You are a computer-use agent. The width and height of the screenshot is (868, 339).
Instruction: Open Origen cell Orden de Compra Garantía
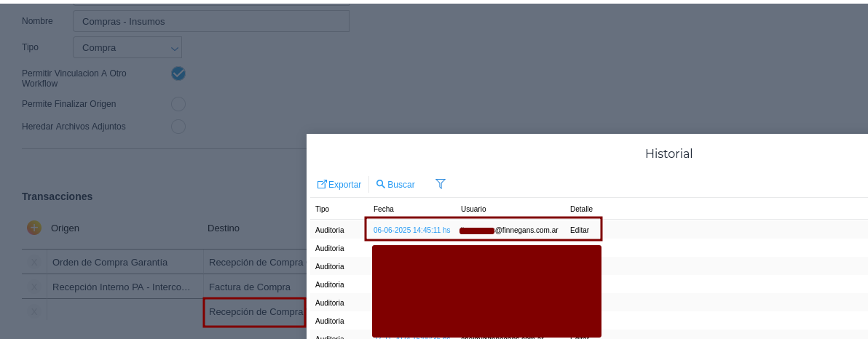[x=125, y=262]
